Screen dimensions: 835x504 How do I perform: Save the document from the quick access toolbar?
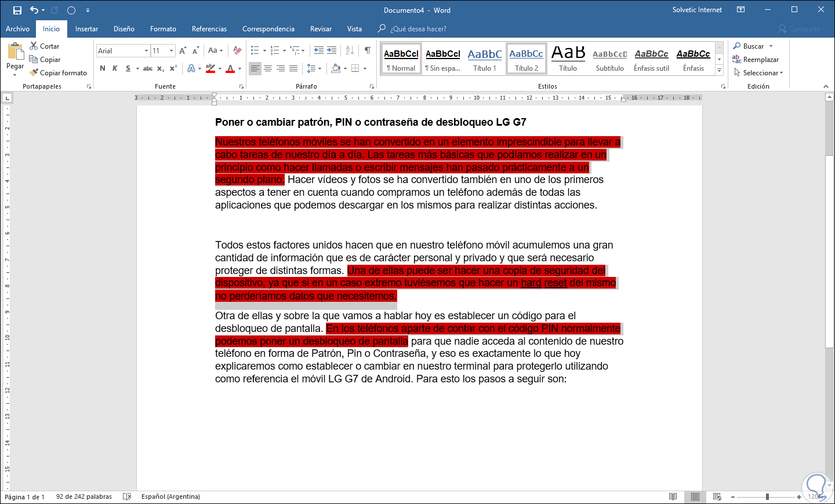tap(17, 10)
